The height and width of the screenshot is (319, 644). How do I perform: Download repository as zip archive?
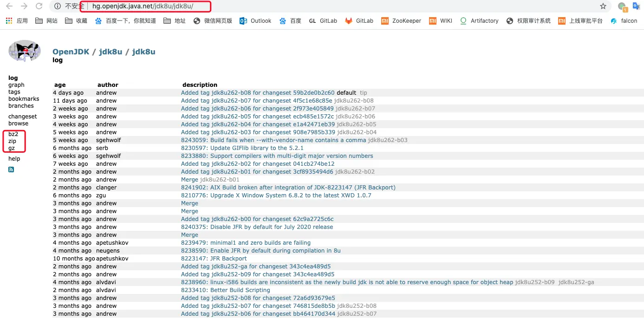click(13, 142)
